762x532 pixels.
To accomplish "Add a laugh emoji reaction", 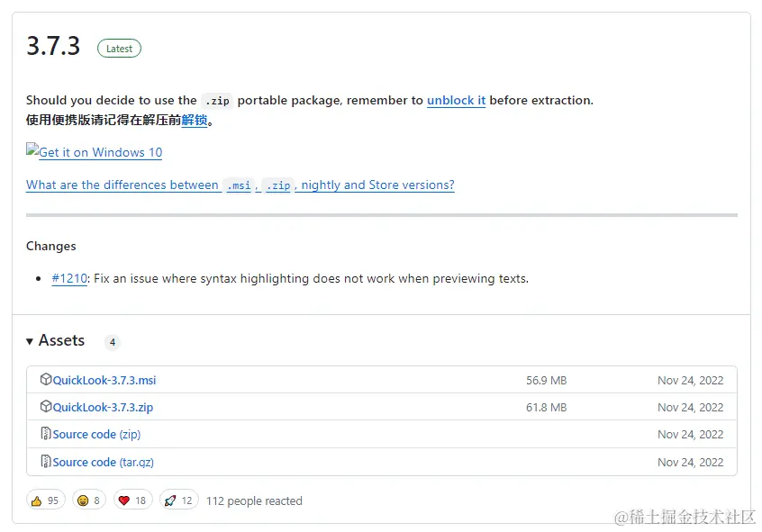I will pyautogui.click(x=89, y=500).
